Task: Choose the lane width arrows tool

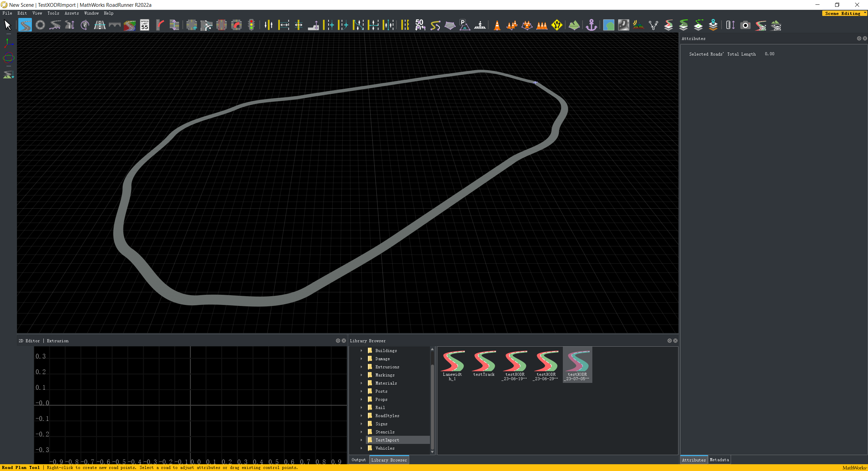Action: (284, 25)
